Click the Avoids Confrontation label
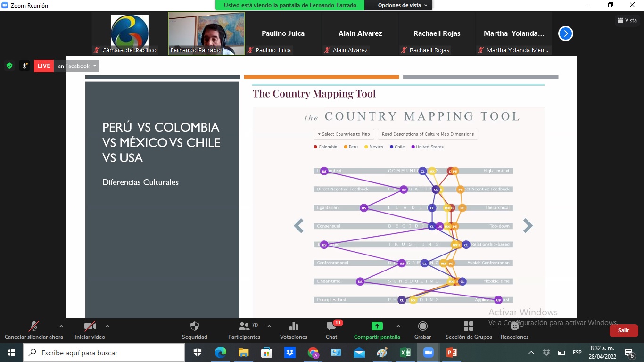Image resolution: width=644 pixels, height=362 pixels. pos(488,263)
